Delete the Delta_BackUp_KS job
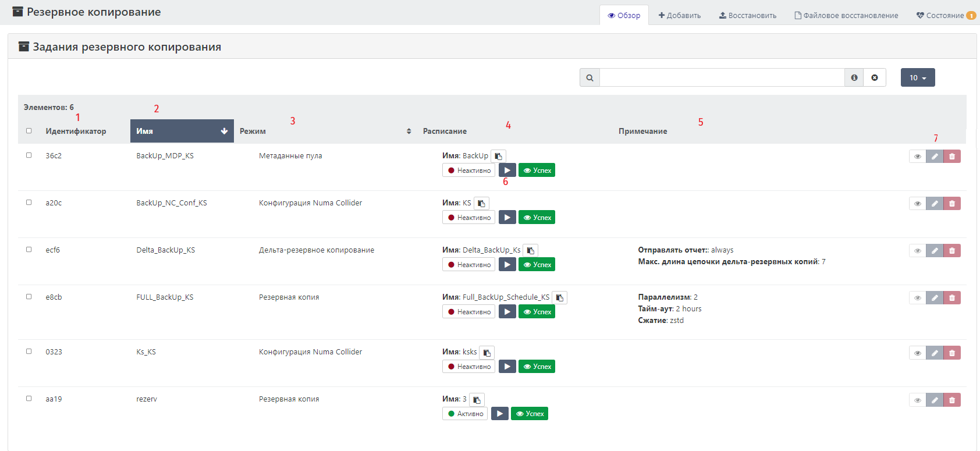Viewport: 980px width, 451px height. coord(952,251)
